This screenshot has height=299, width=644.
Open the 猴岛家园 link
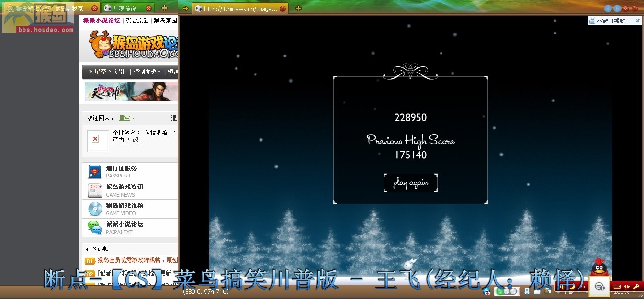point(166,21)
